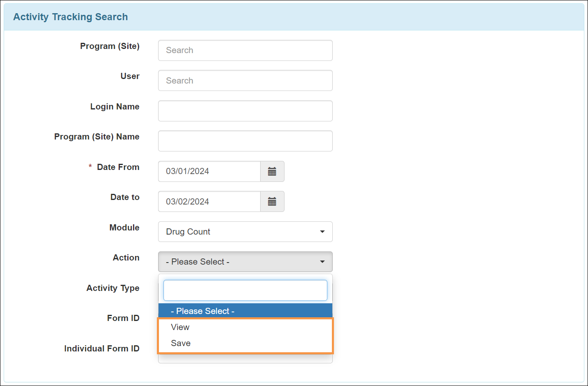
Task: Focus the Login Name text box
Action: pyautogui.click(x=245, y=111)
